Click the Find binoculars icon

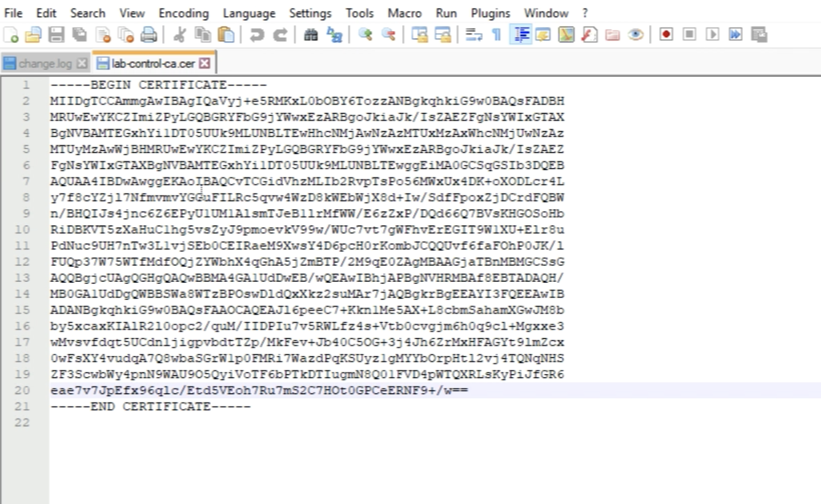[x=311, y=35]
